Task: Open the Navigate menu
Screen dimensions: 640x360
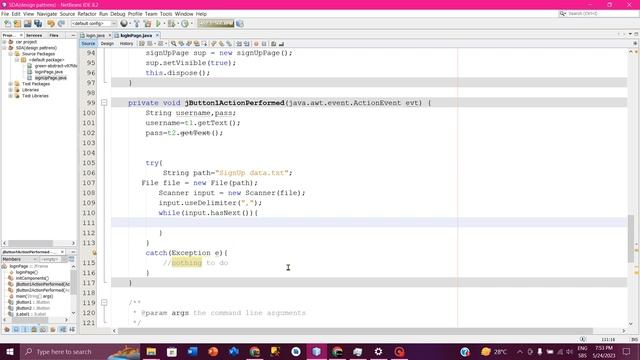Action: 47,14
